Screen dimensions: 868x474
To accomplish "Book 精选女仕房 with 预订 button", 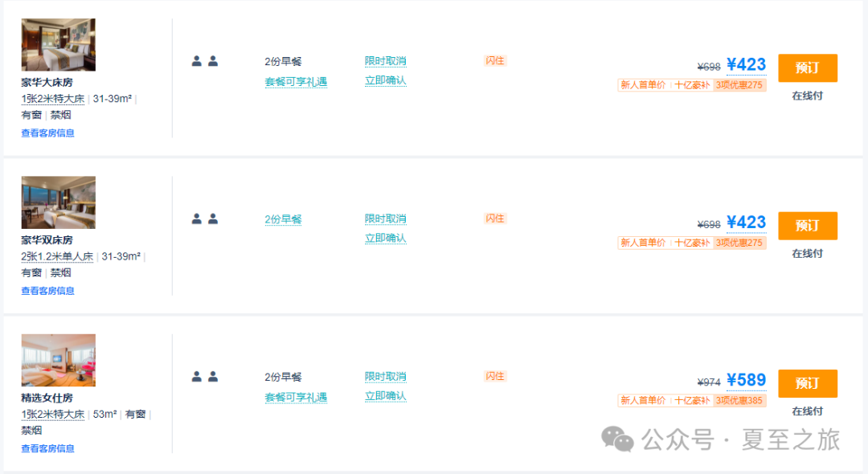I will pos(807,383).
